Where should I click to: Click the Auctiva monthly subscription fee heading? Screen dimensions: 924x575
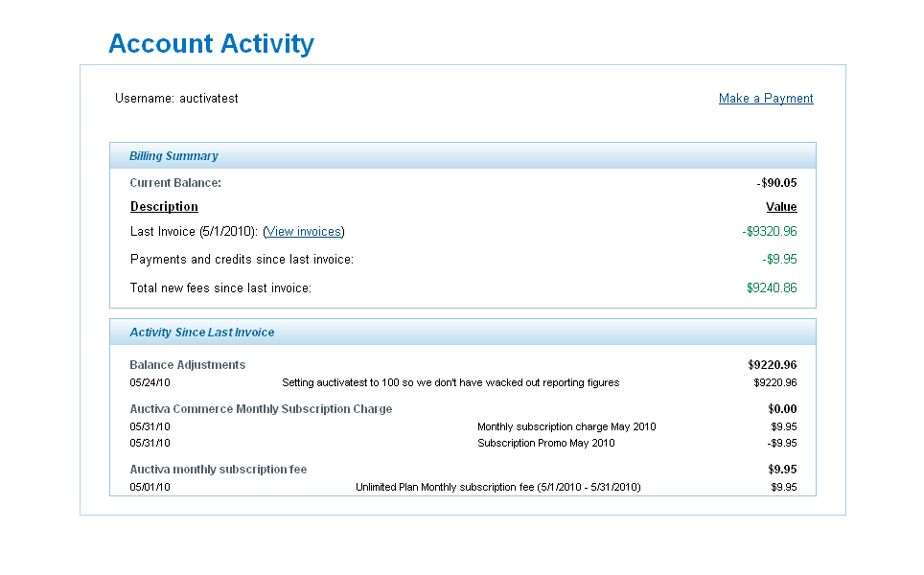219,469
